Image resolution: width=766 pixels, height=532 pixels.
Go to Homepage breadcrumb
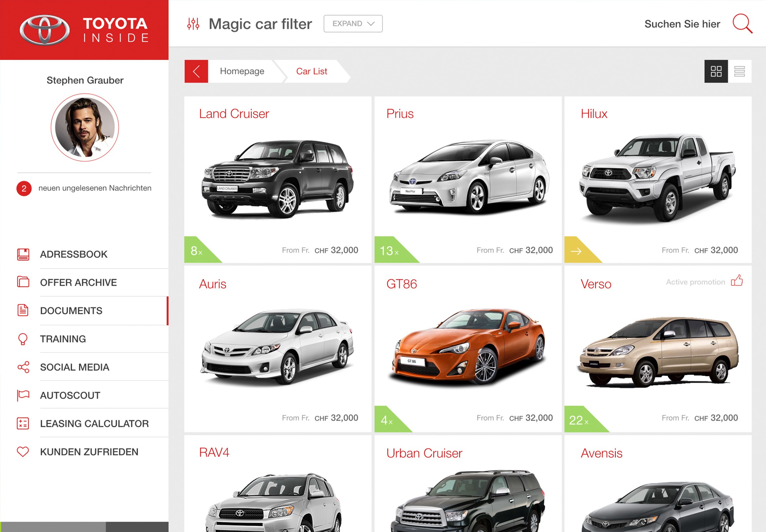(242, 71)
